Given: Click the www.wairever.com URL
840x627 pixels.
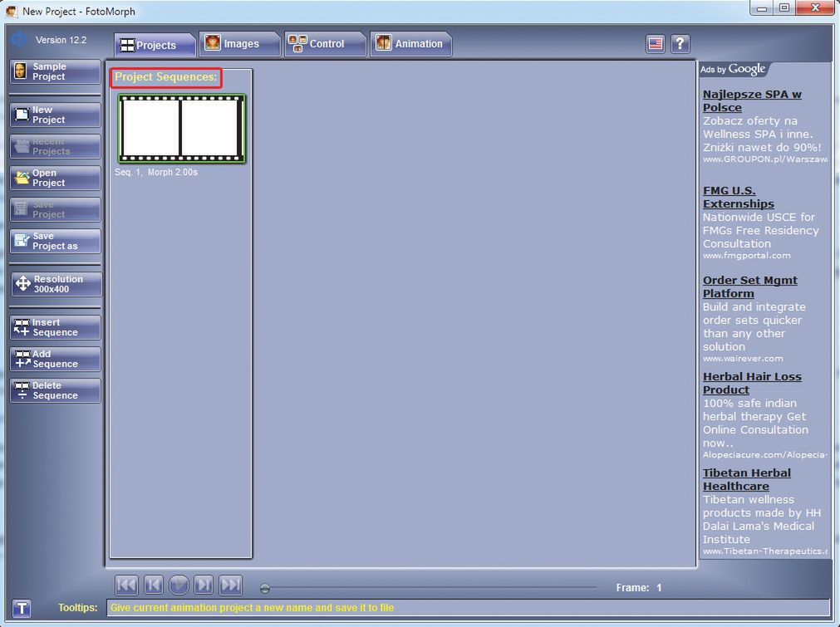Looking at the screenshot, I should 743,358.
